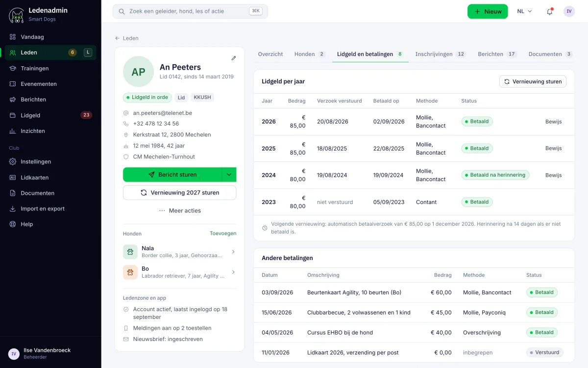Click the an.peeters@telenet.be email address
588x368 pixels.
pyautogui.click(x=163, y=113)
